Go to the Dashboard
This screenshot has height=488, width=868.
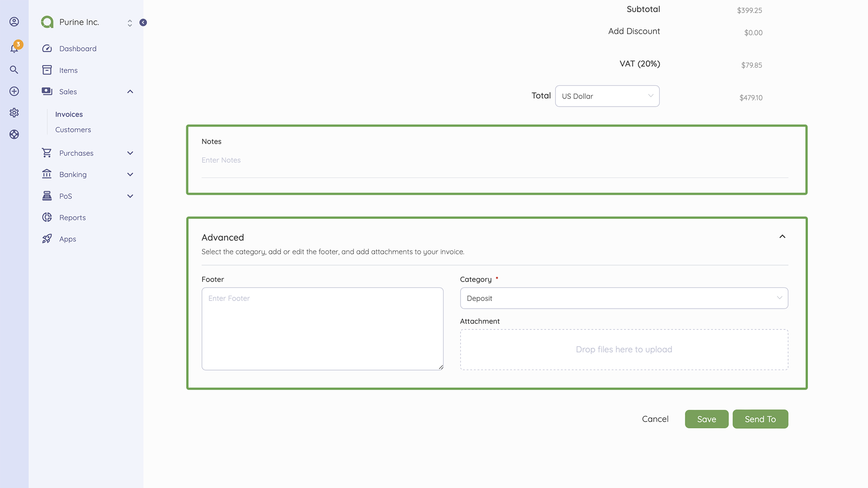click(x=77, y=48)
